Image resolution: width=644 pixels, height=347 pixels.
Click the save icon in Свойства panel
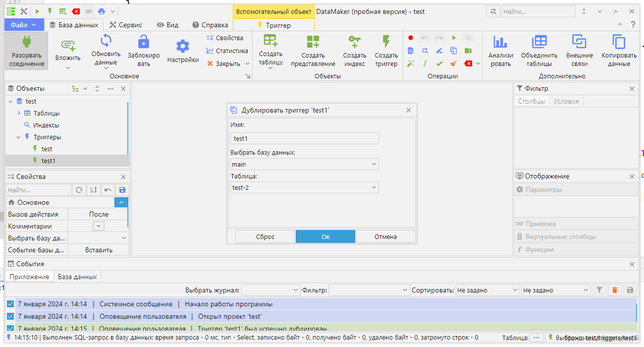click(x=122, y=190)
